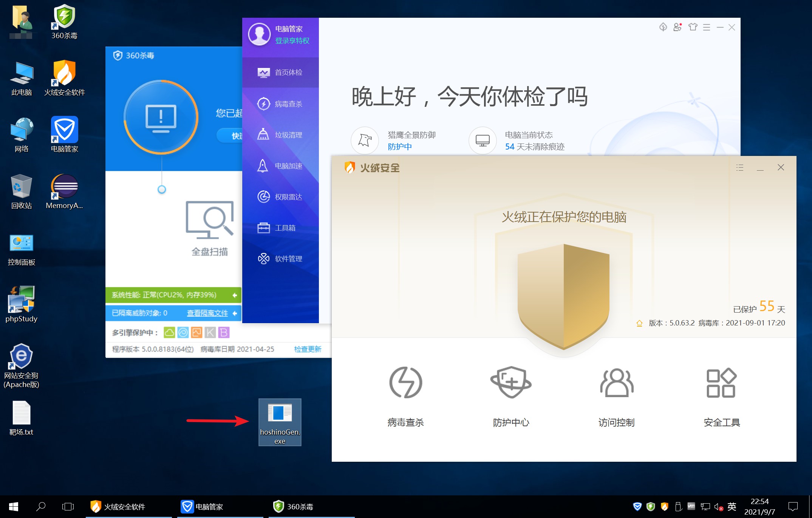The image size is (812, 518).
Task: Open the skin (shirt) icon in 电脑管家
Action: (x=692, y=27)
